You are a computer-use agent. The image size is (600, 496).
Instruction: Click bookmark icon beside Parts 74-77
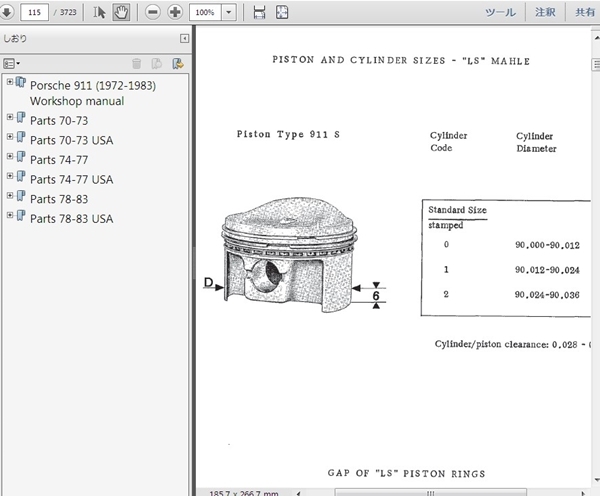[x=21, y=157]
